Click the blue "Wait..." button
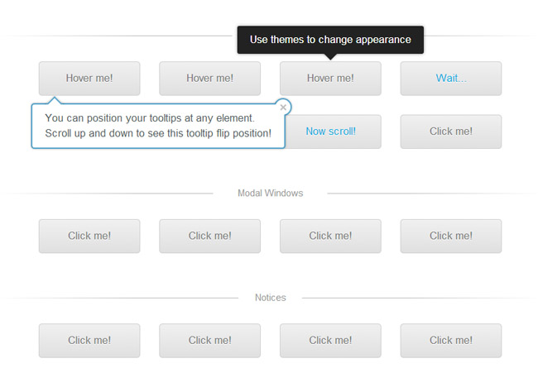Screen dimensions: 538x392 [451, 79]
